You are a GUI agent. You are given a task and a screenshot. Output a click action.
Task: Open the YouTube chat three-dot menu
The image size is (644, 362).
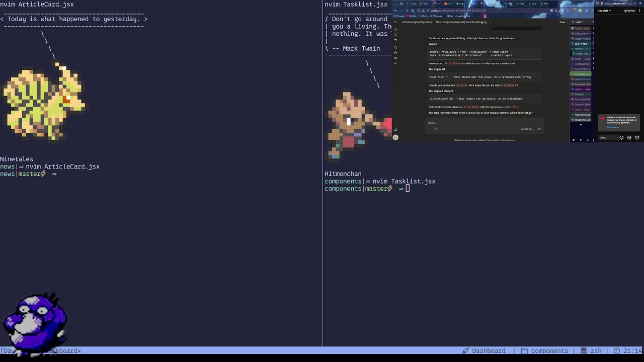tap(639, 11)
